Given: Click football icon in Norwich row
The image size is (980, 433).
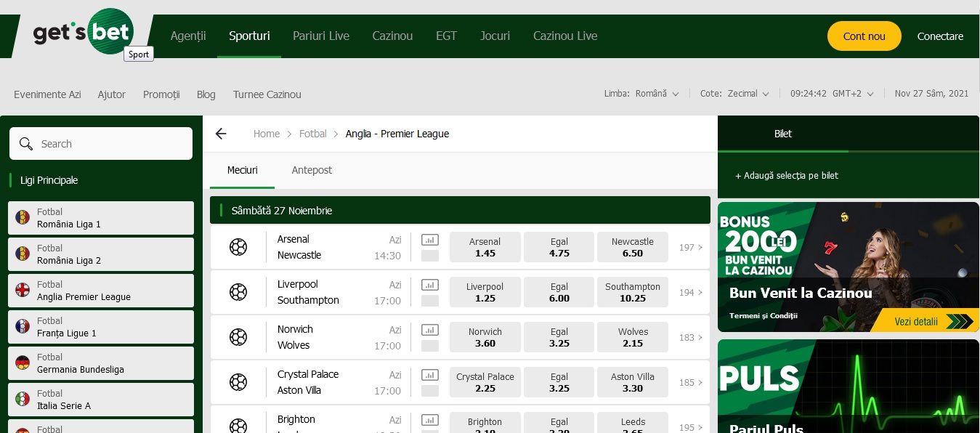Looking at the screenshot, I should [x=238, y=337].
